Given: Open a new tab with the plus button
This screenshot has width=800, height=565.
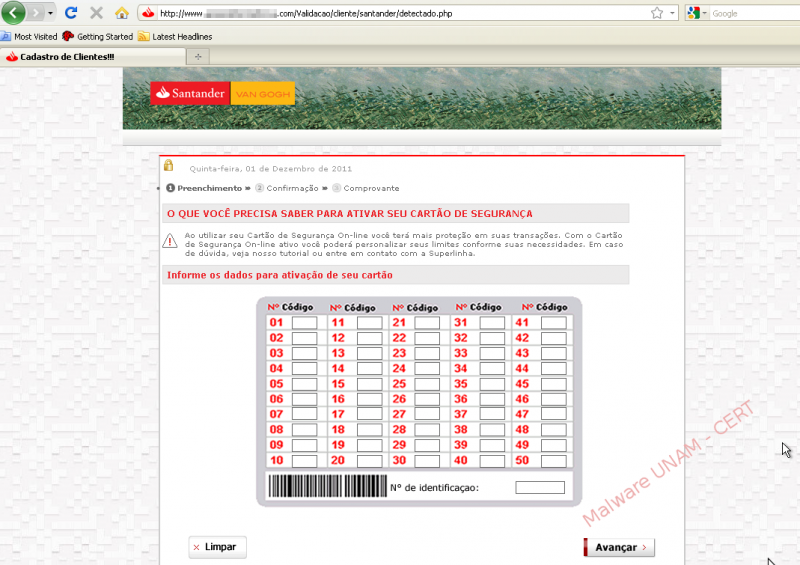Looking at the screenshot, I should 198,57.
